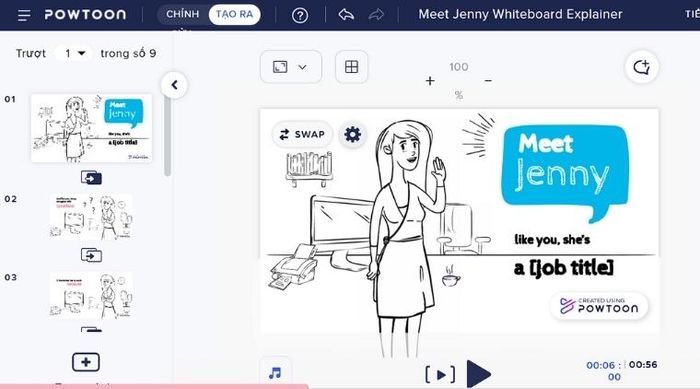
Task: Select the 'a [job title]' text
Action: (563, 268)
